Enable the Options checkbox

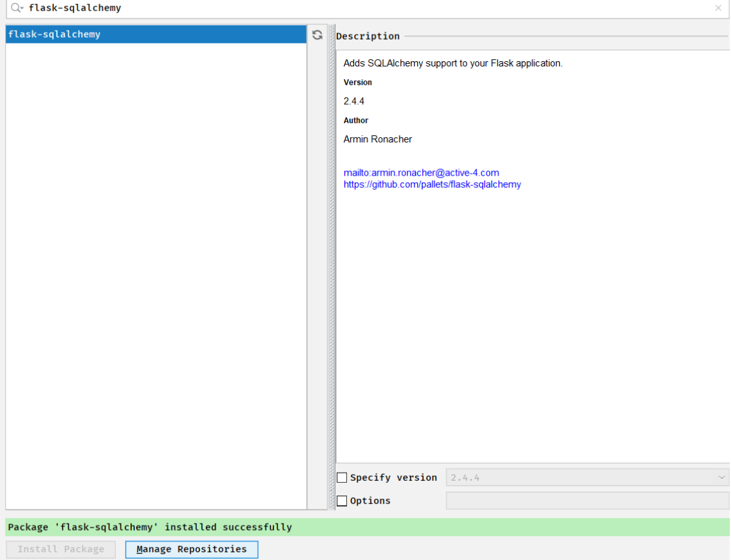pos(342,501)
